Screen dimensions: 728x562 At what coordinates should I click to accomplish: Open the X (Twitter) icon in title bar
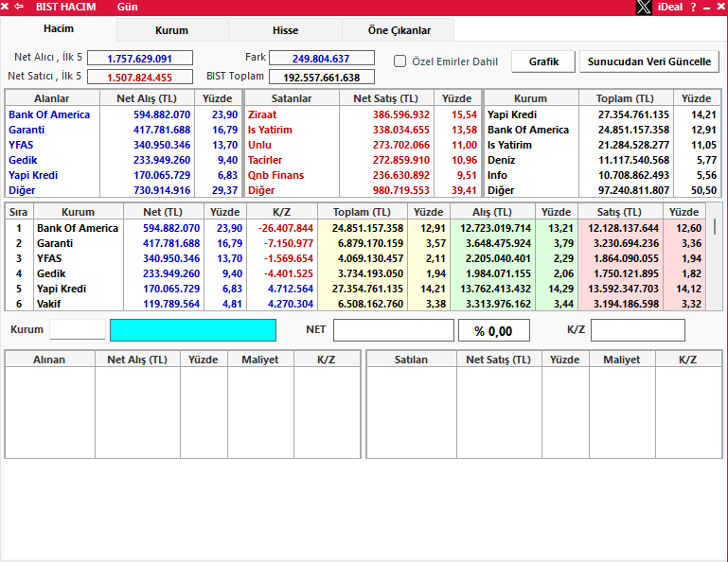click(x=644, y=7)
